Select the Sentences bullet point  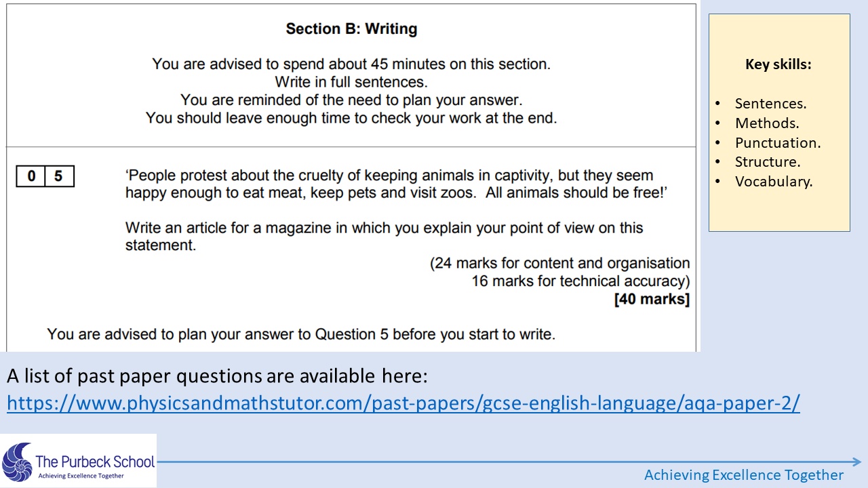click(x=770, y=104)
